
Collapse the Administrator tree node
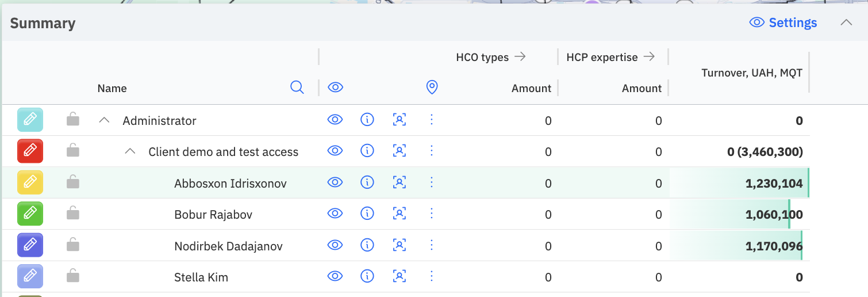[x=104, y=120]
